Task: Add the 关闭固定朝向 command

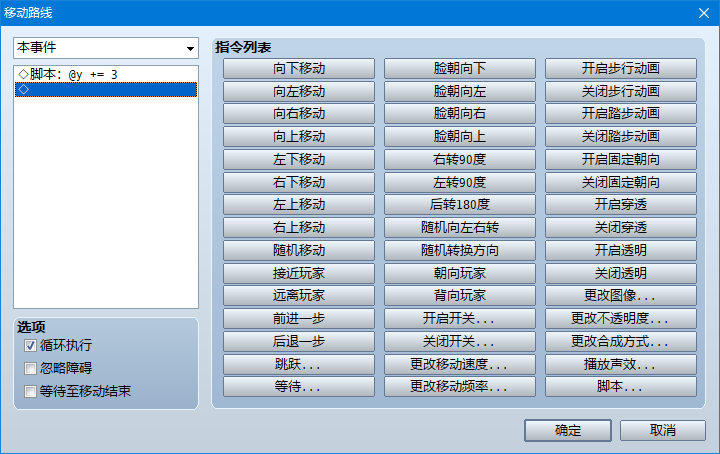Action: click(x=621, y=182)
